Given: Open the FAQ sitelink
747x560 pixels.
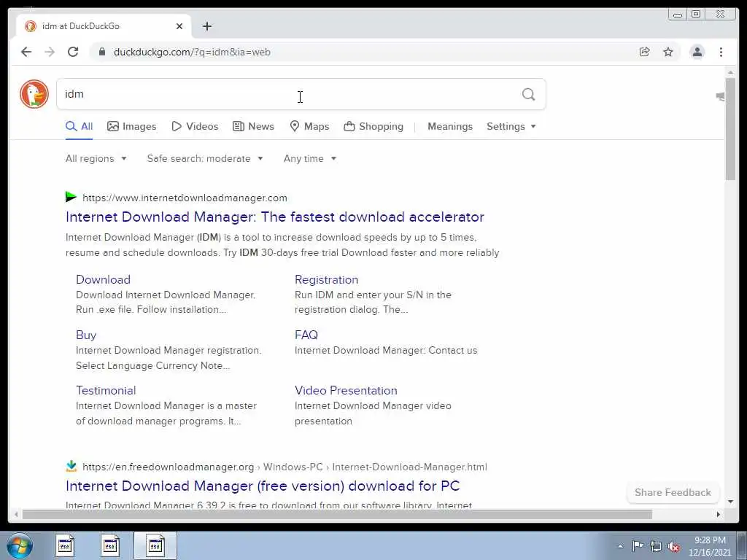Looking at the screenshot, I should click(306, 335).
